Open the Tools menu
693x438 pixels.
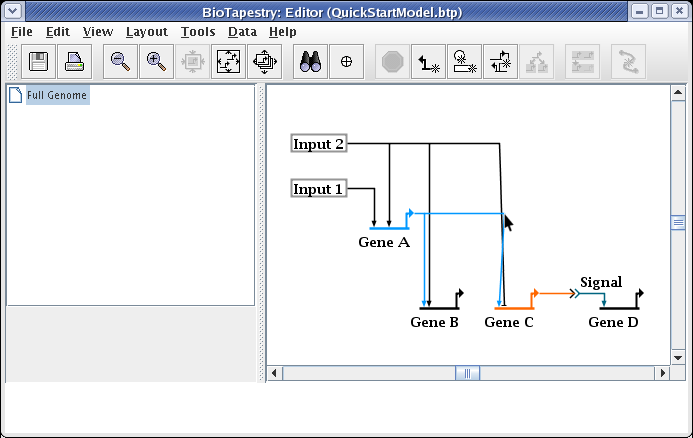pyautogui.click(x=198, y=32)
